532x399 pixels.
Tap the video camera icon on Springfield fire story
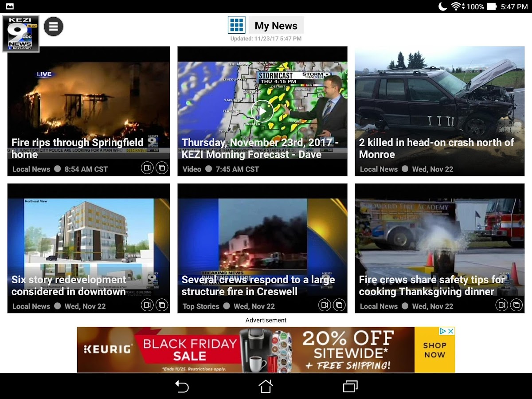click(x=148, y=168)
